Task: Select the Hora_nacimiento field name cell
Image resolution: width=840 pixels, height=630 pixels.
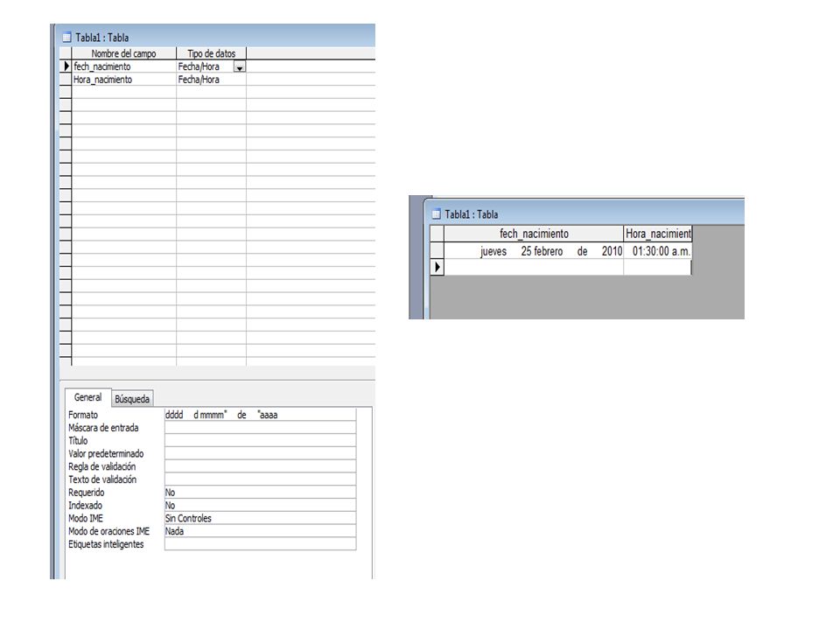Action: pos(123,80)
